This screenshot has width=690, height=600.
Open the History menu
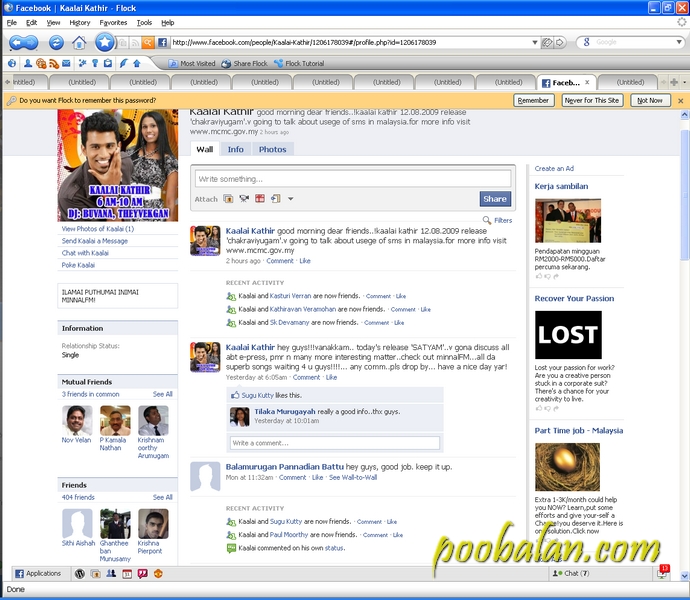(80, 22)
